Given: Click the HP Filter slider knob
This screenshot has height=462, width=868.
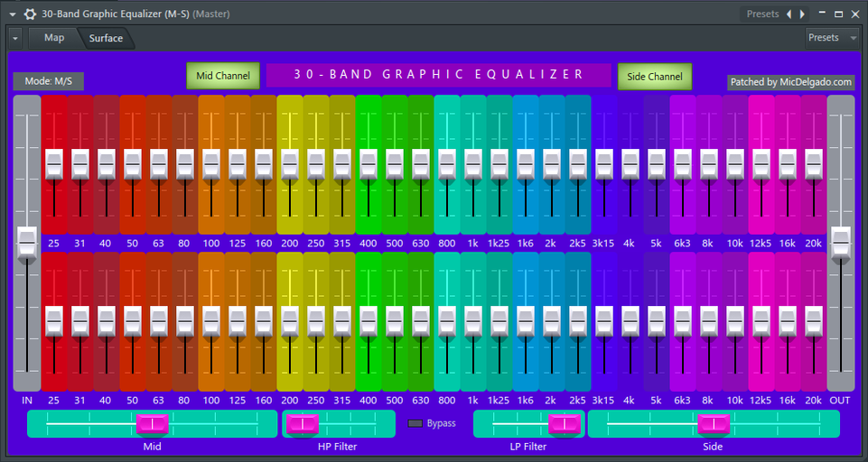Looking at the screenshot, I should pyautogui.click(x=303, y=424).
